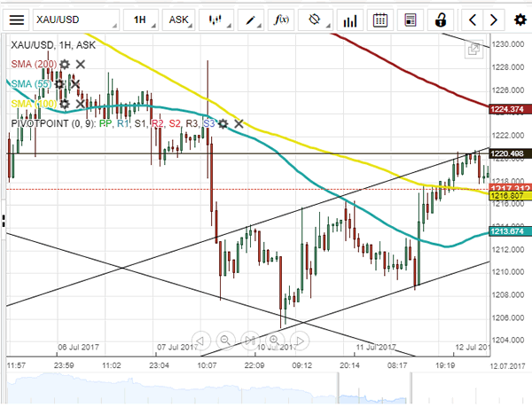The width and height of the screenshot is (532, 407).
Task: Click the SMA (55) legend label
Action: tap(31, 83)
